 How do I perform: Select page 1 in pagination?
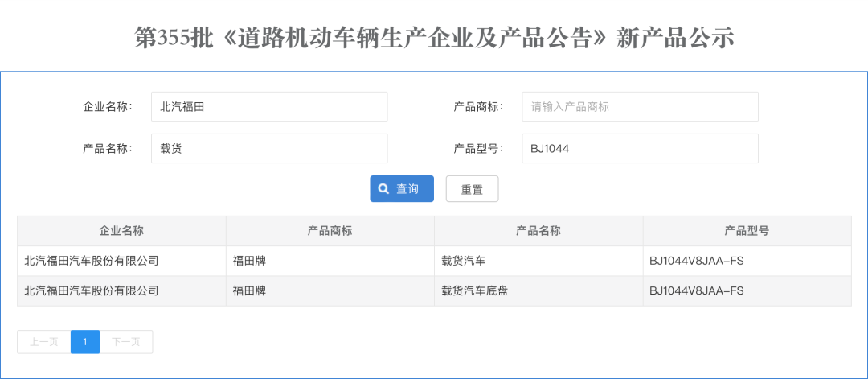click(x=85, y=342)
